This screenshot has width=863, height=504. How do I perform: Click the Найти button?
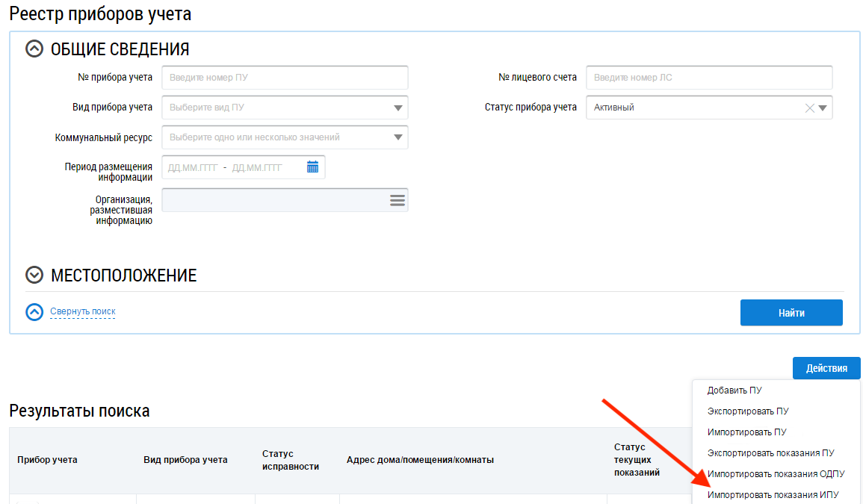point(791,313)
